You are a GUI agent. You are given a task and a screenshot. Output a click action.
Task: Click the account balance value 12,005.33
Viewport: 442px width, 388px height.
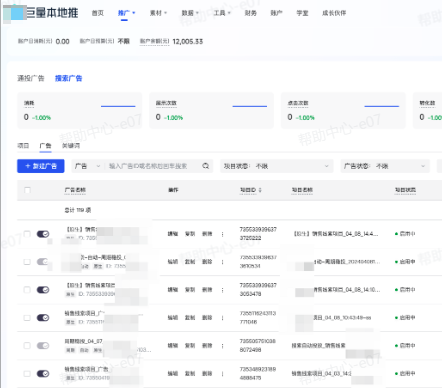(x=188, y=42)
